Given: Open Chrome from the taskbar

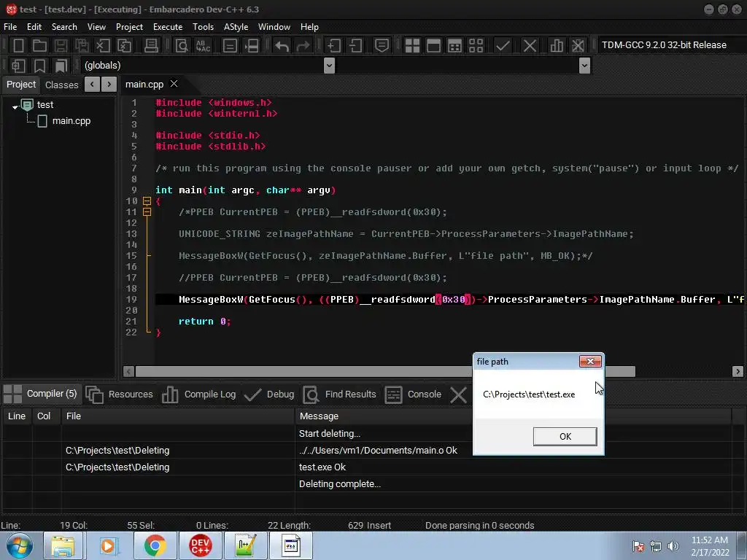Looking at the screenshot, I should 155,545.
